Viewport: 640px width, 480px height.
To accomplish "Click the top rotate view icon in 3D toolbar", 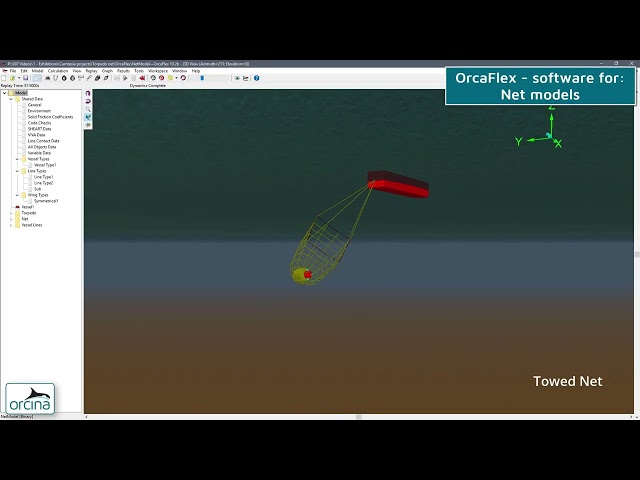I will point(88,93).
